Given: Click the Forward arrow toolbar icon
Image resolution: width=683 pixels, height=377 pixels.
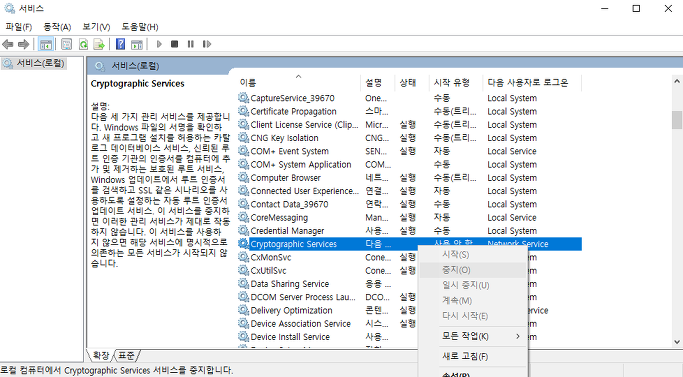Looking at the screenshot, I should tap(24, 44).
